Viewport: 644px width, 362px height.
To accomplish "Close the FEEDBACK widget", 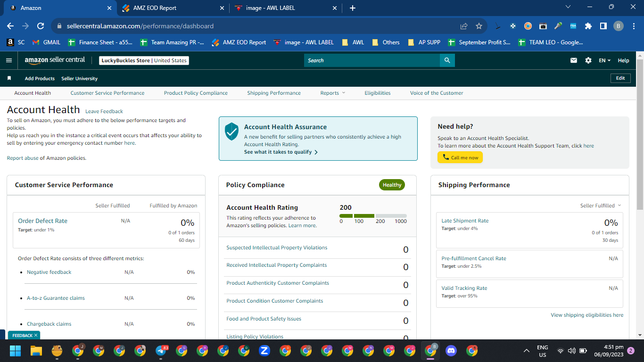I will pyautogui.click(x=36, y=336).
